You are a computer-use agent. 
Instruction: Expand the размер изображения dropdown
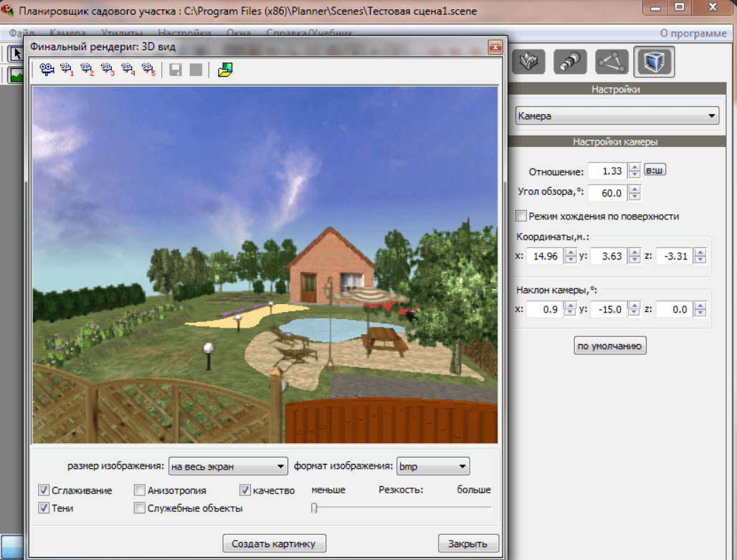228,467
